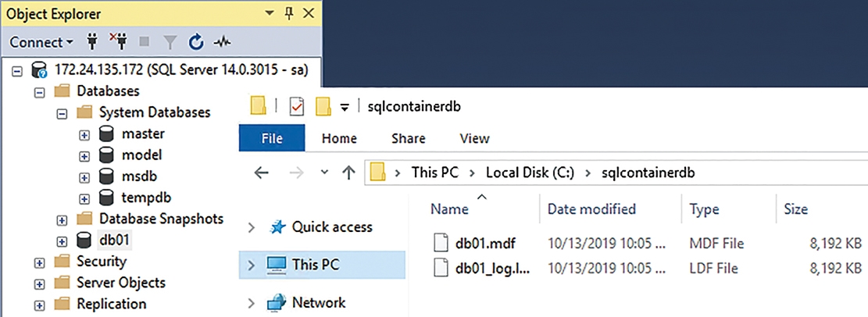Expand the db01 database node

[x=62, y=240]
